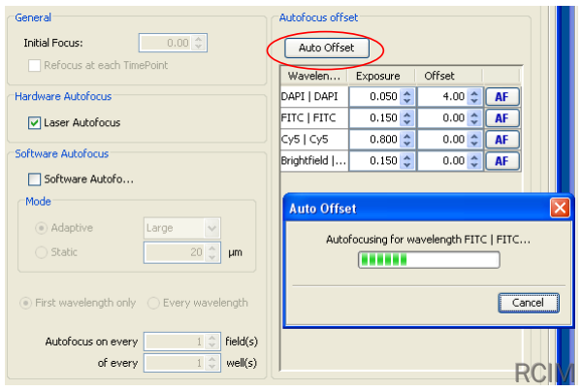583x392 pixels.
Task: Click the DAPI offset spinner arrows
Action: coord(474,97)
